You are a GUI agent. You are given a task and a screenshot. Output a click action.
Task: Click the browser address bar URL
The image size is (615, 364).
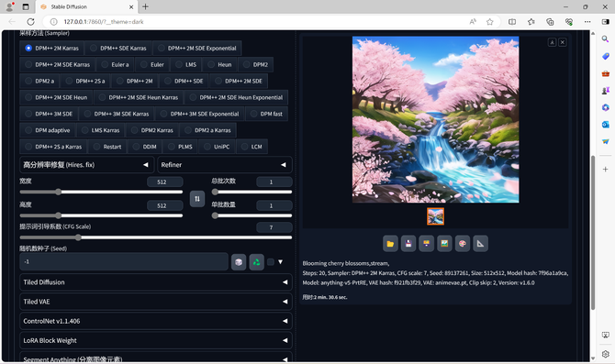coord(104,22)
